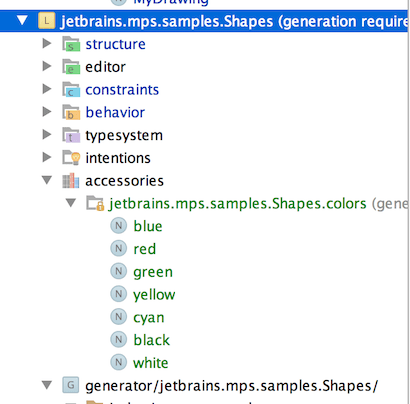Image resolution: width=410 pixels, height=404 pixels.
Task: Click the behavior aspect folder icon
Action: pyautogui.click(x=71, y=112)
